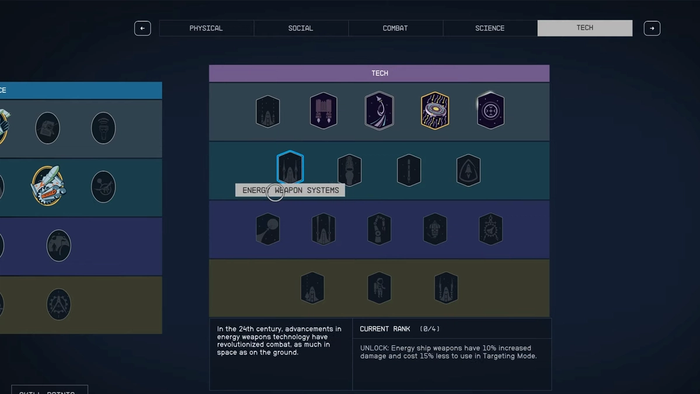Select the Targeting Control Systems reticle badge
This screenshot has width=700, height=394.
[x=491, y=111]
